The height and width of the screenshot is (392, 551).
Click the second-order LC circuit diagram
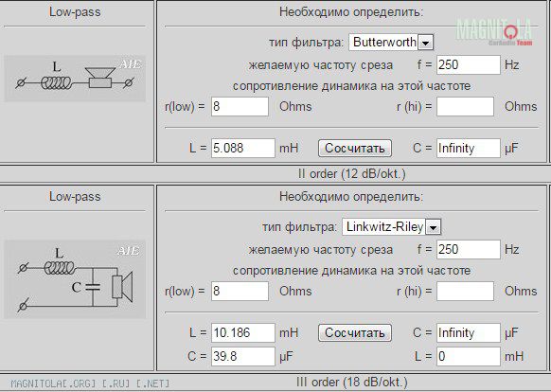click(x=75, y=279)
